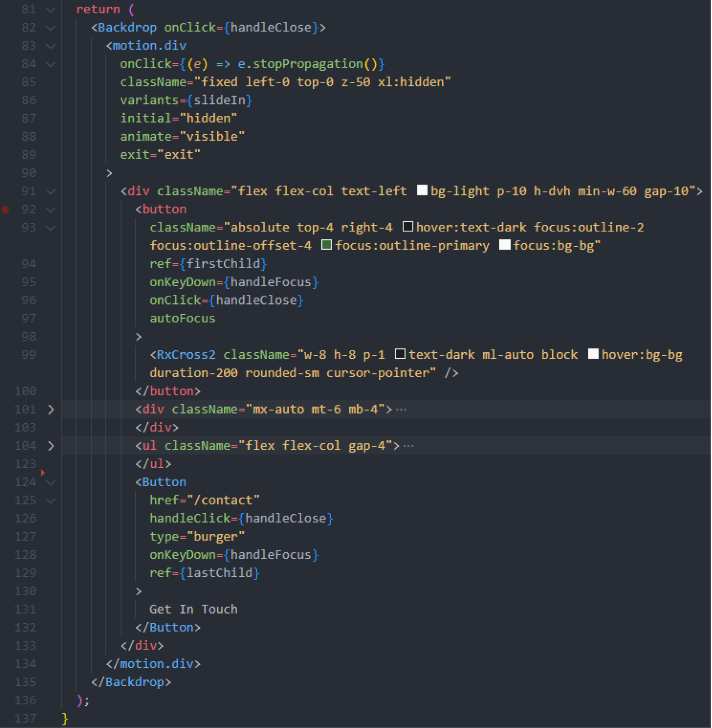Click the Get In Touch text
712x728 pixels.
[194, 610]
